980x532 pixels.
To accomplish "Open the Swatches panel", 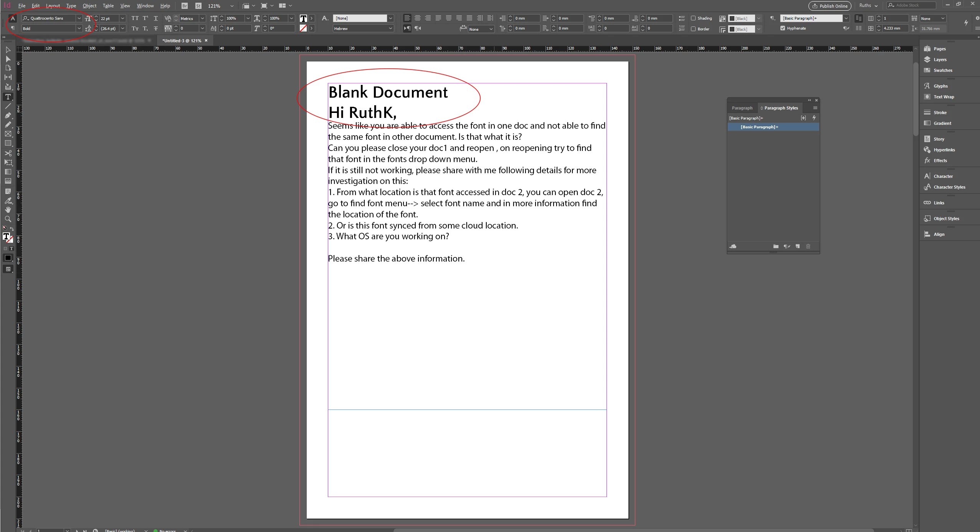I will pos(942,70).
